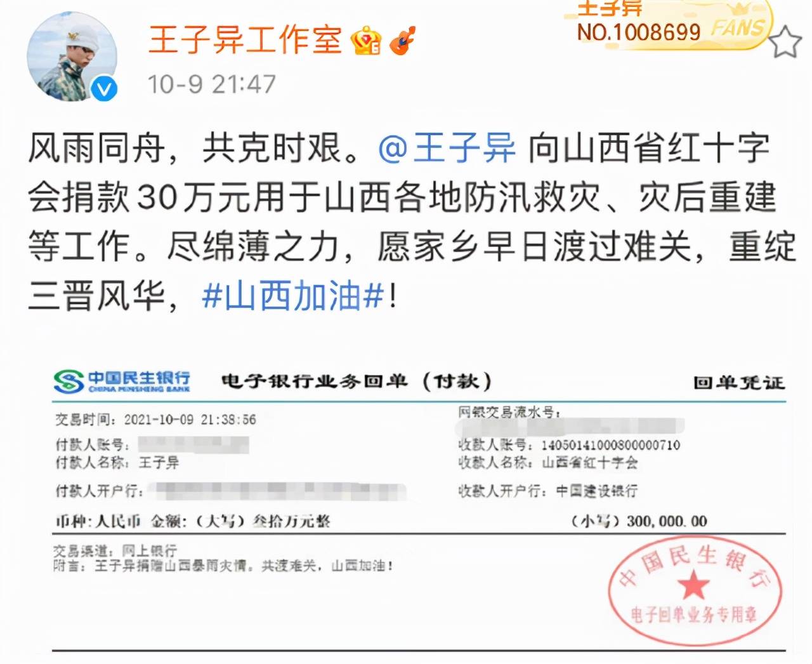
Task: Open the bank receipt image
Action: 419,507
